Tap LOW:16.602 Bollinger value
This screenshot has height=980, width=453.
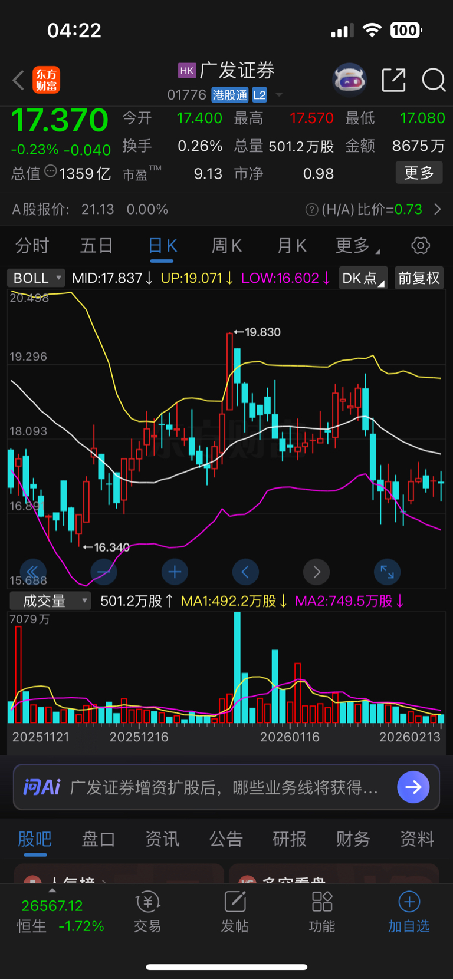[x=285, y=278]
